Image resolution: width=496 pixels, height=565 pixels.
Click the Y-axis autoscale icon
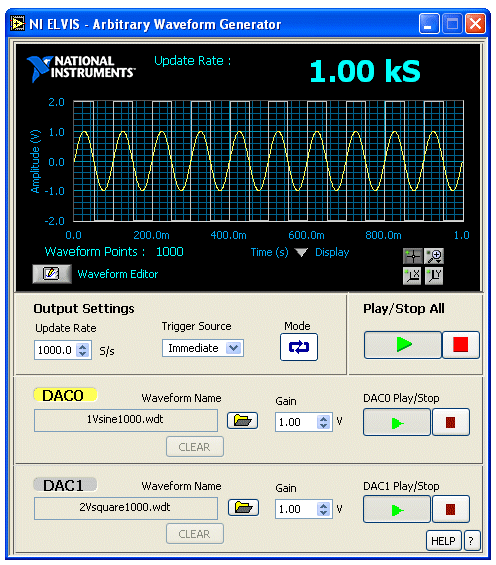point(434,276)
